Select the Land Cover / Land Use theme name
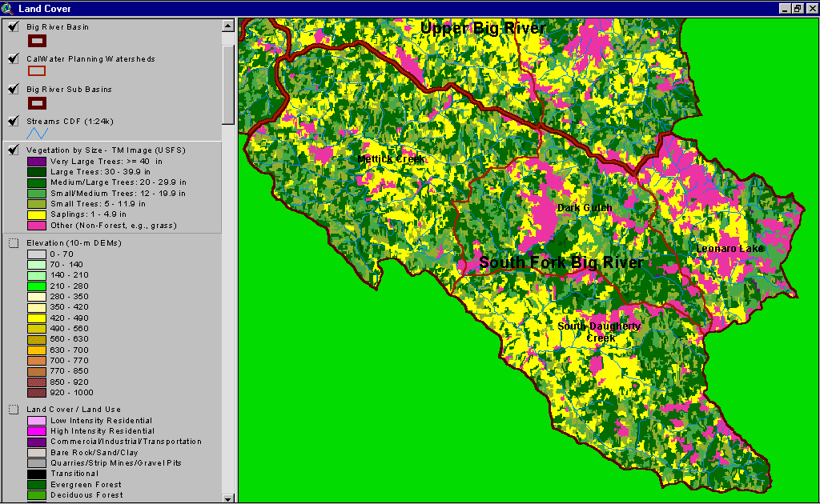This screenshot has height=504, width=820. pyautogui.click(x=74, y=410)
